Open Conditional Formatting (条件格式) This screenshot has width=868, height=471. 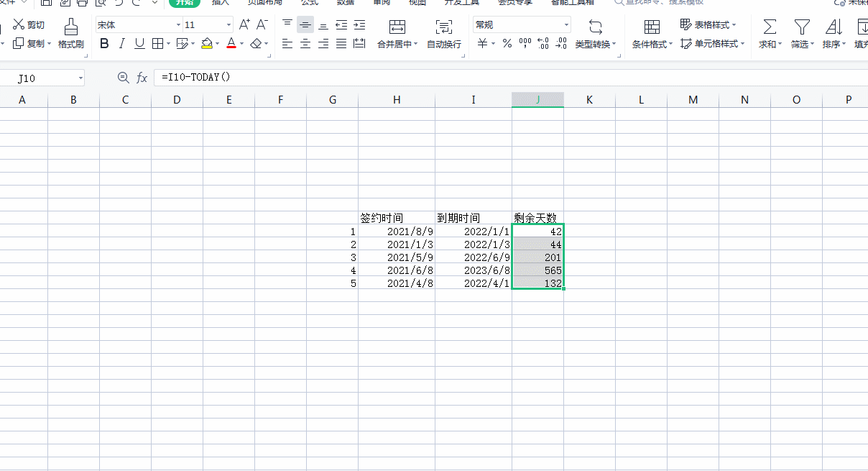click(652, 34)
